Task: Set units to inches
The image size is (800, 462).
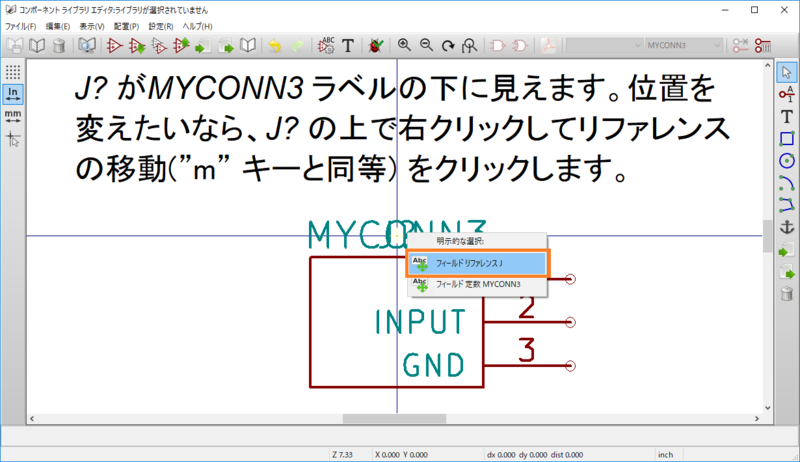Action: click(13, 94)
